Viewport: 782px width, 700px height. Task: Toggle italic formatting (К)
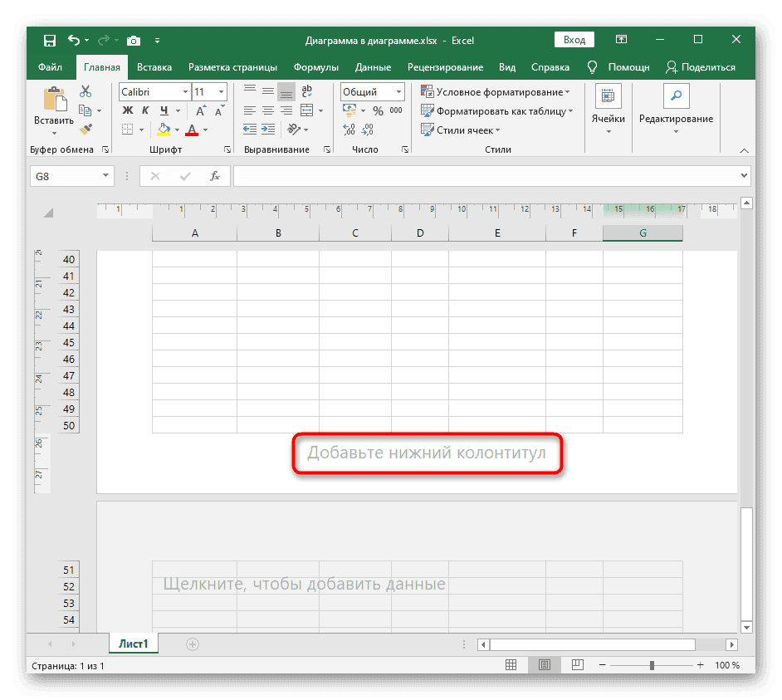[x=146, y=110]
